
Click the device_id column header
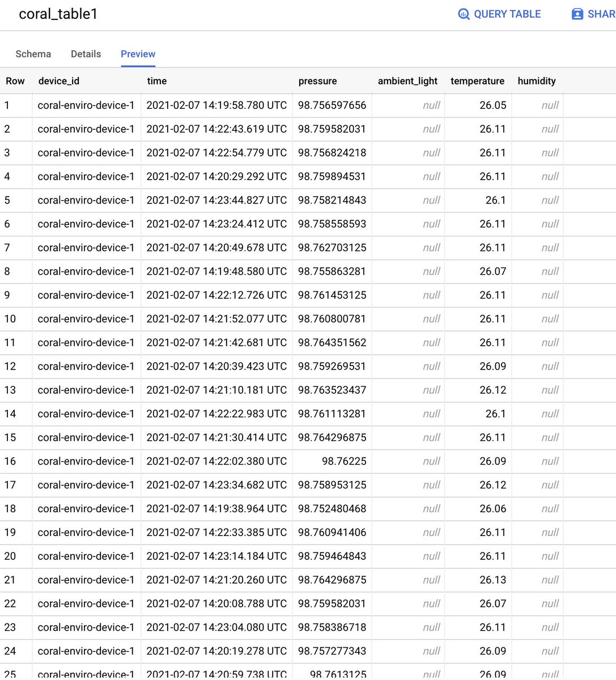(x=59, y=80)
